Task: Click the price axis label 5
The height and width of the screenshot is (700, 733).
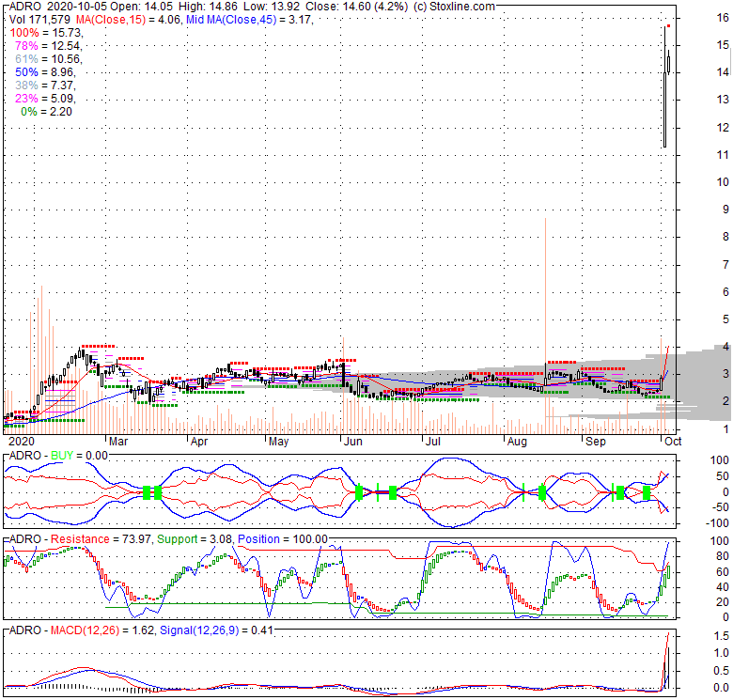Action: (725, 319)
